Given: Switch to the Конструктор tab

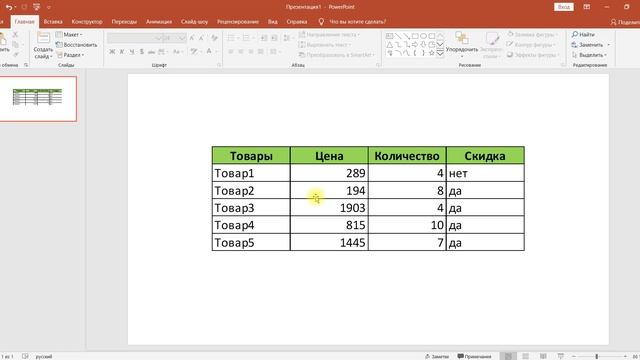Looking at the screenshot, I should coord(87,22).
